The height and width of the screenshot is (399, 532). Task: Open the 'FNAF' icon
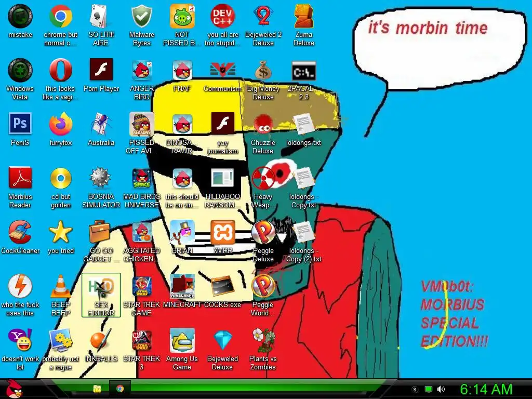point(182,71)
